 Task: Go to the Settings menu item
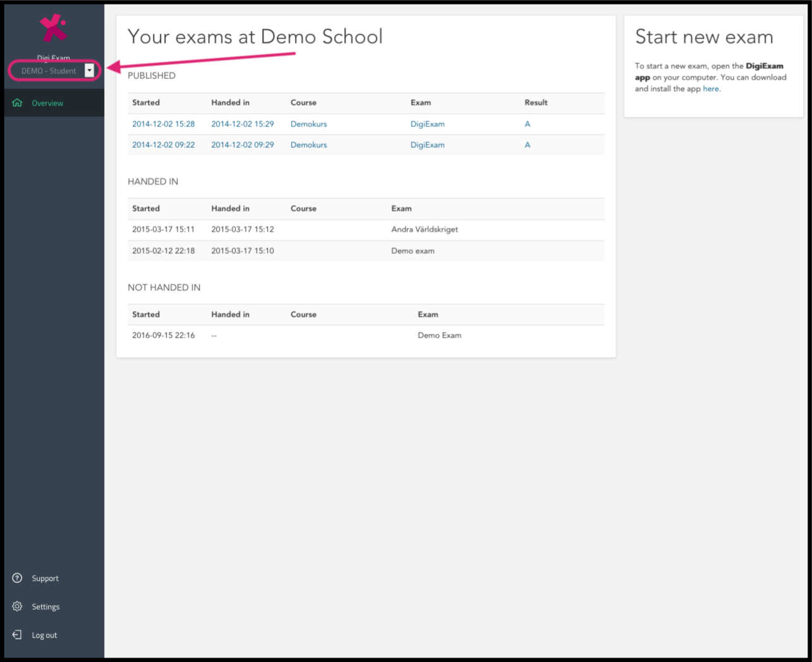[45, 607]
